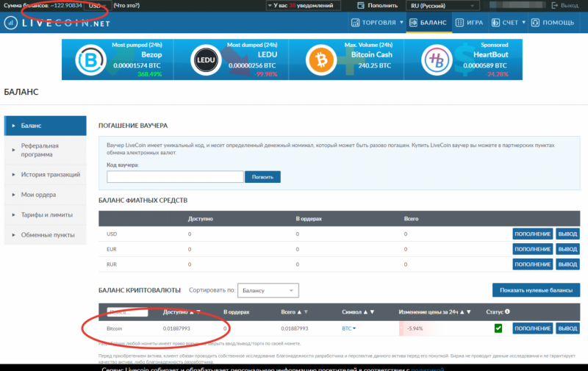Click the Баланс wallet icon
The width and height of the screenshot is (588, 371).
[x=413, y=23]
